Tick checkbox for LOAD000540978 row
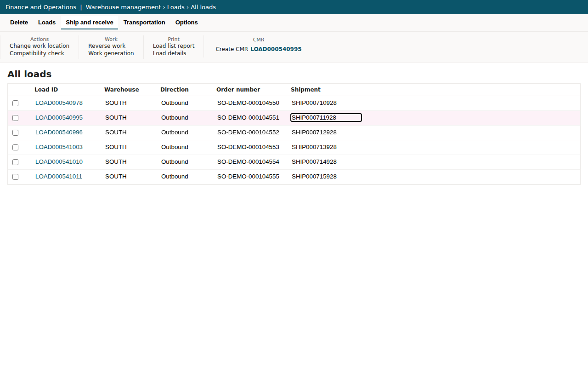 [16, 103]
